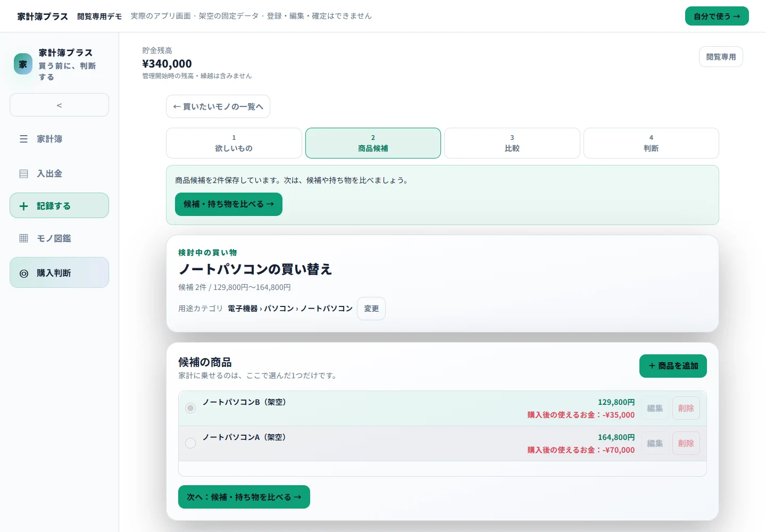
Task: Open 記録する in the sidebar
Action: pos(59,205)
